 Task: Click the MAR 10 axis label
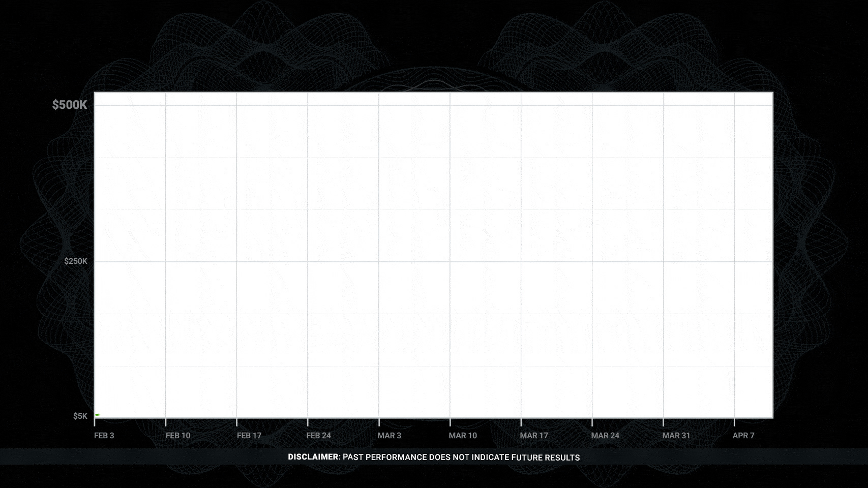463,436
